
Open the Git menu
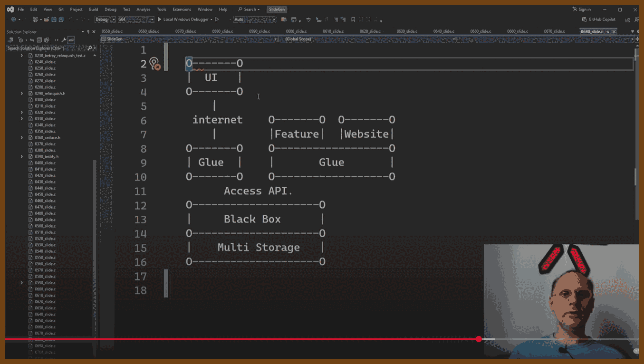coord(61,10)
